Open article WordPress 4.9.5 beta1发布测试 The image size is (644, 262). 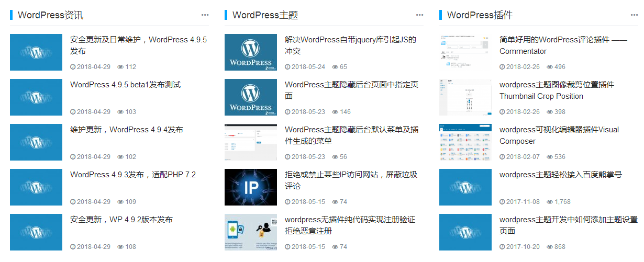[x=125, y=85]
